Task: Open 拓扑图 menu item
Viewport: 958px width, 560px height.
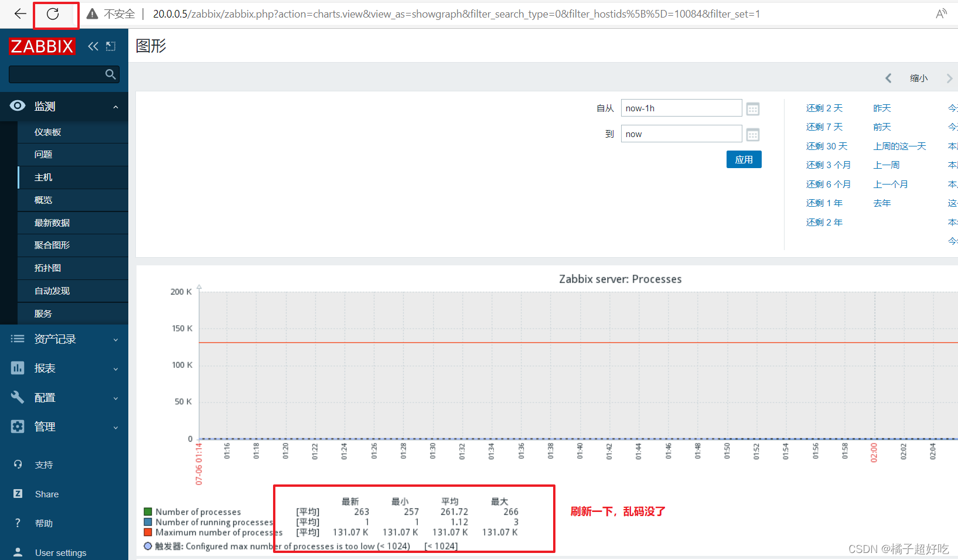Action: tap(73, 268)
